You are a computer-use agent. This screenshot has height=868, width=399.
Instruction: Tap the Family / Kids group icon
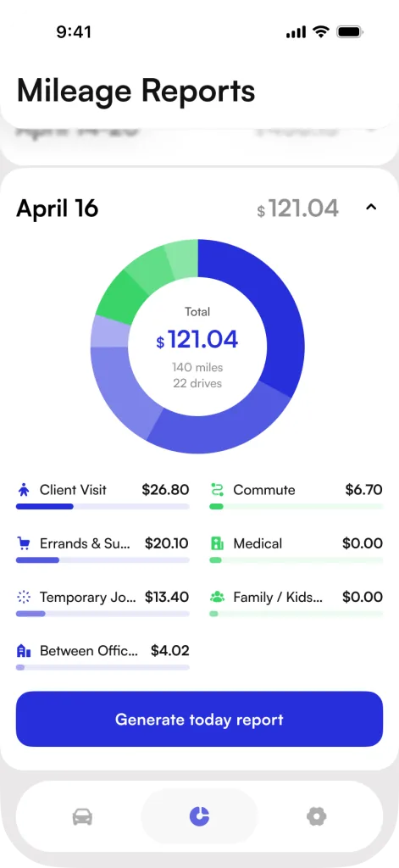click(217, 597)
